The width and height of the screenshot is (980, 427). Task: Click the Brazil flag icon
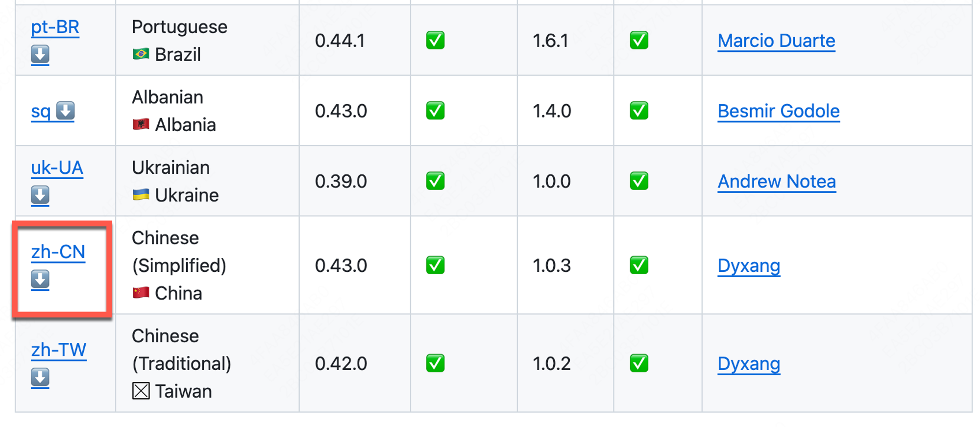141,54
